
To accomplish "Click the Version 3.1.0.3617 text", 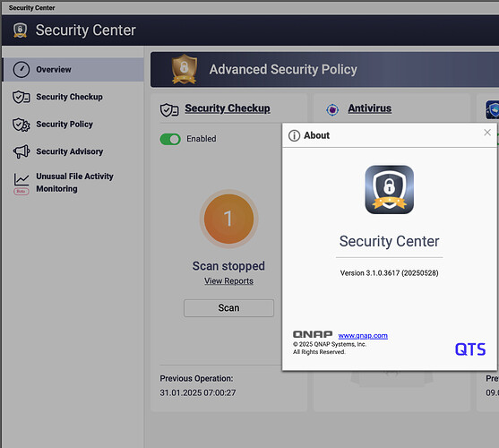I will point(389,273).
